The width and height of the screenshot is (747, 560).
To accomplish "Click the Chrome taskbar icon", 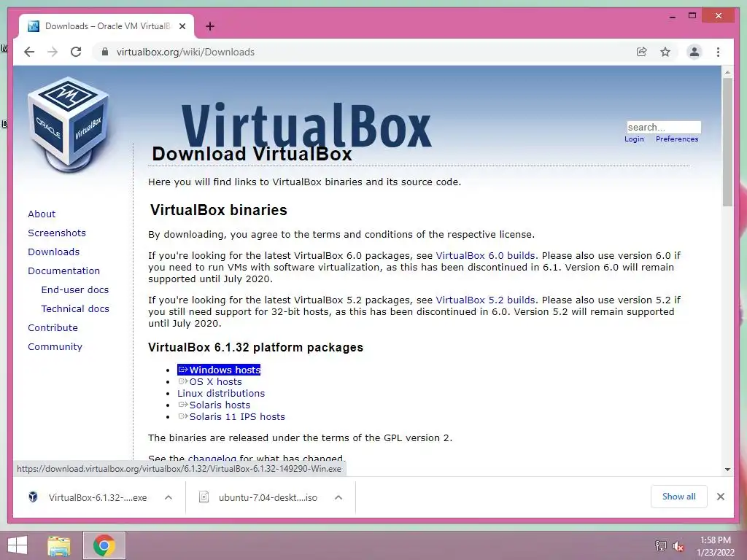I will coord(104,545).
